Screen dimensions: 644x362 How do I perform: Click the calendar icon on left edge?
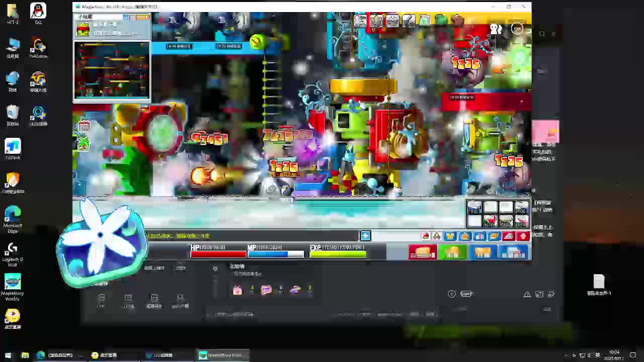[84, 127]
